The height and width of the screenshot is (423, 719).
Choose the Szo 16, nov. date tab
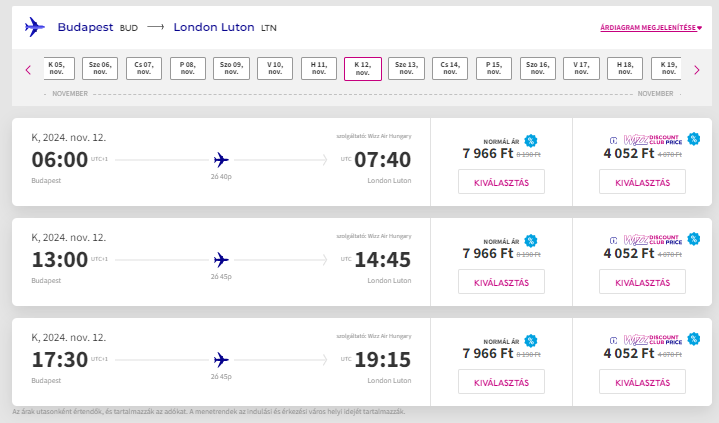[x=537, y=68]
